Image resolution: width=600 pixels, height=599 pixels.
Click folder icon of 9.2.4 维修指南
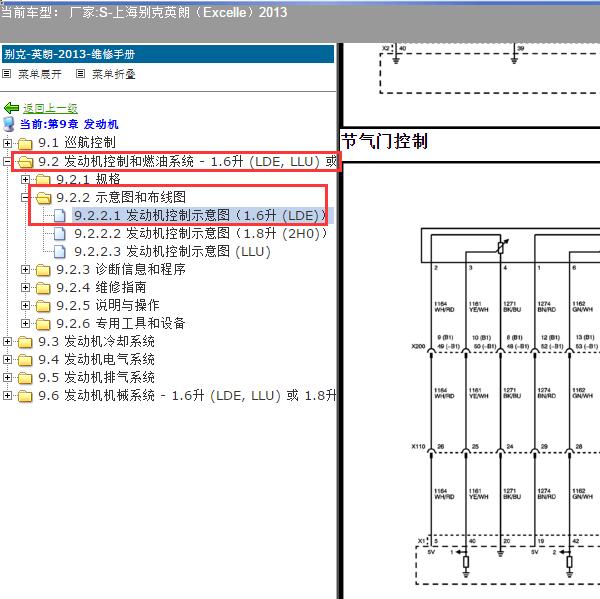pos(43,288)
